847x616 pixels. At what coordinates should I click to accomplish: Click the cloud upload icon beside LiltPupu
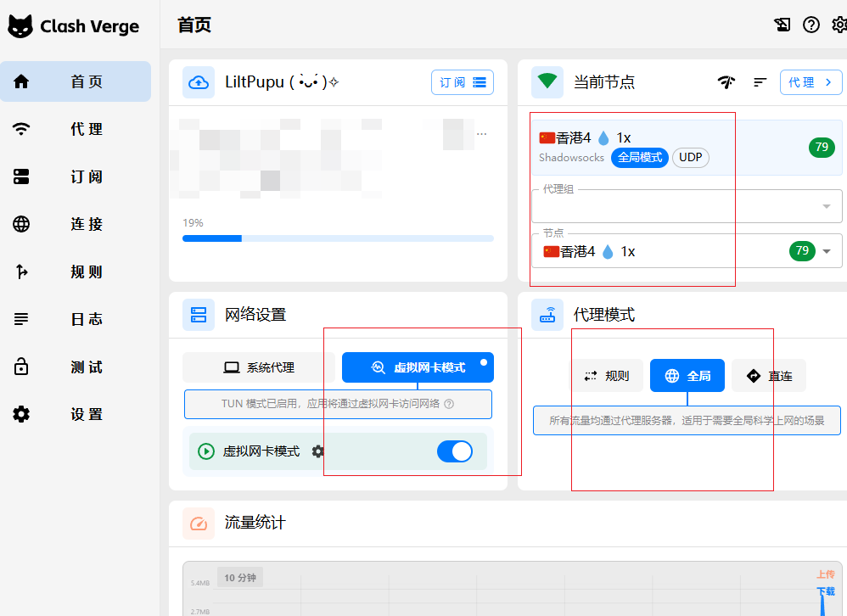199,82
